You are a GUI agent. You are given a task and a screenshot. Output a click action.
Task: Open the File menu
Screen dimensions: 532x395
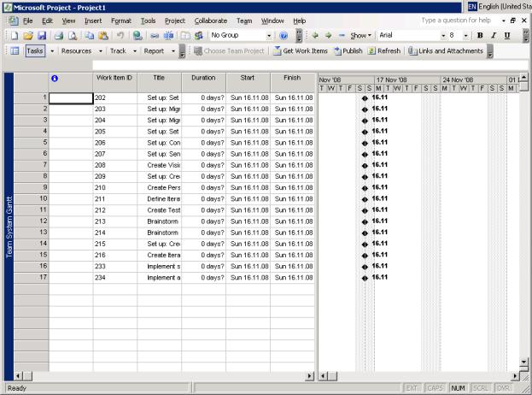tap(27, 21)
